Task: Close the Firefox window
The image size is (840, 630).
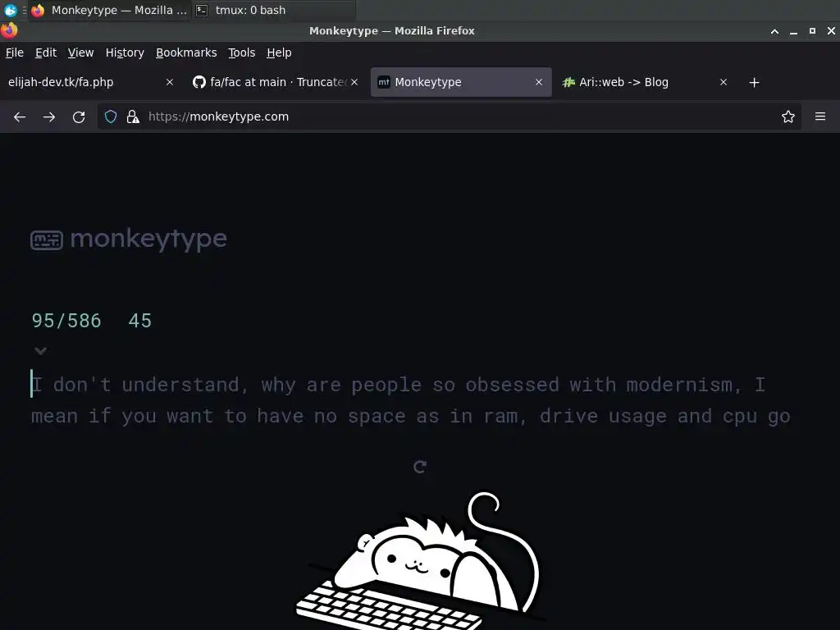Action: click(x=831, y=31)
